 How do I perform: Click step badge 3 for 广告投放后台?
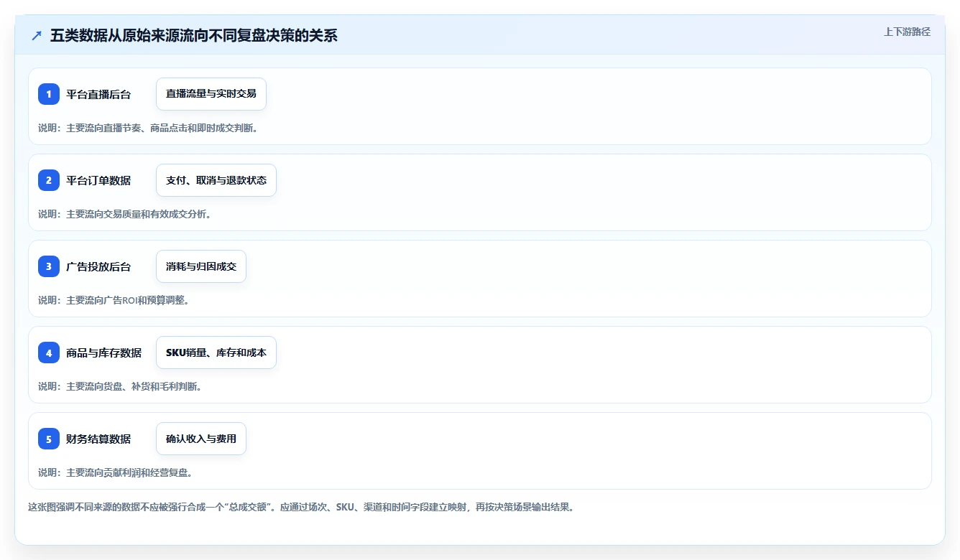[49, 266]
